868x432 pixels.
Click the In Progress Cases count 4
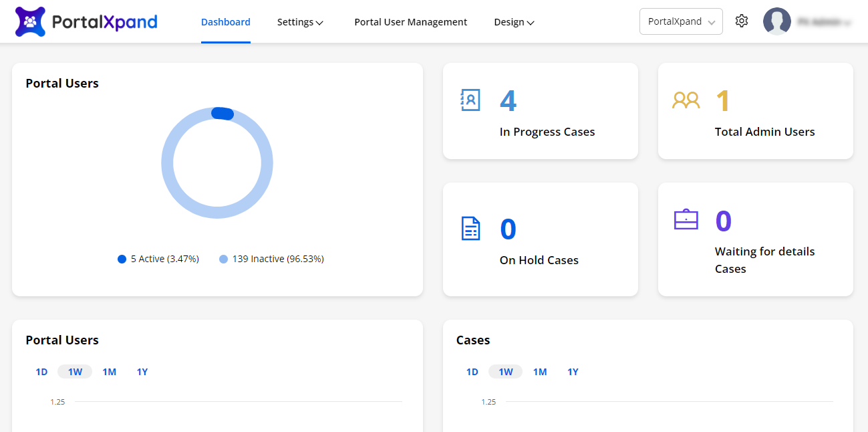click(x=508, y=101)
